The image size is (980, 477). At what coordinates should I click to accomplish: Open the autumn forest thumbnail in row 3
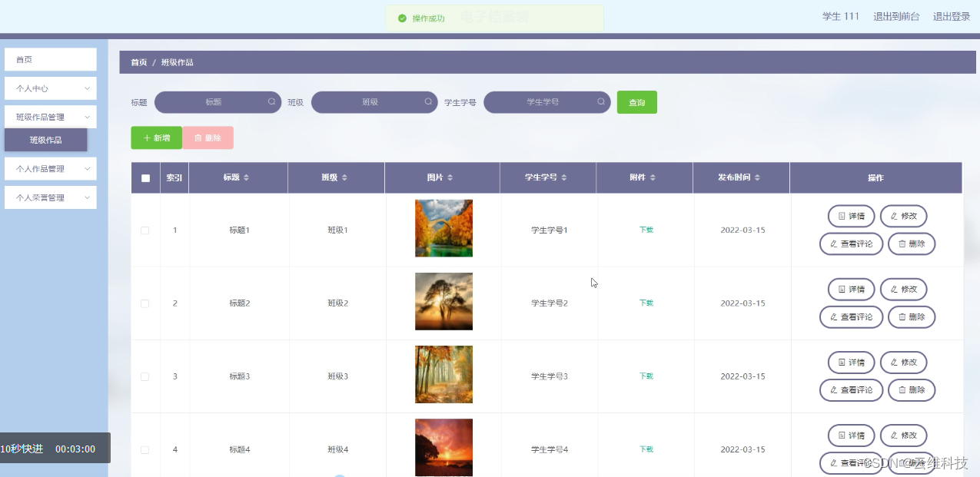pyautogui.click(x=443, y=374)
